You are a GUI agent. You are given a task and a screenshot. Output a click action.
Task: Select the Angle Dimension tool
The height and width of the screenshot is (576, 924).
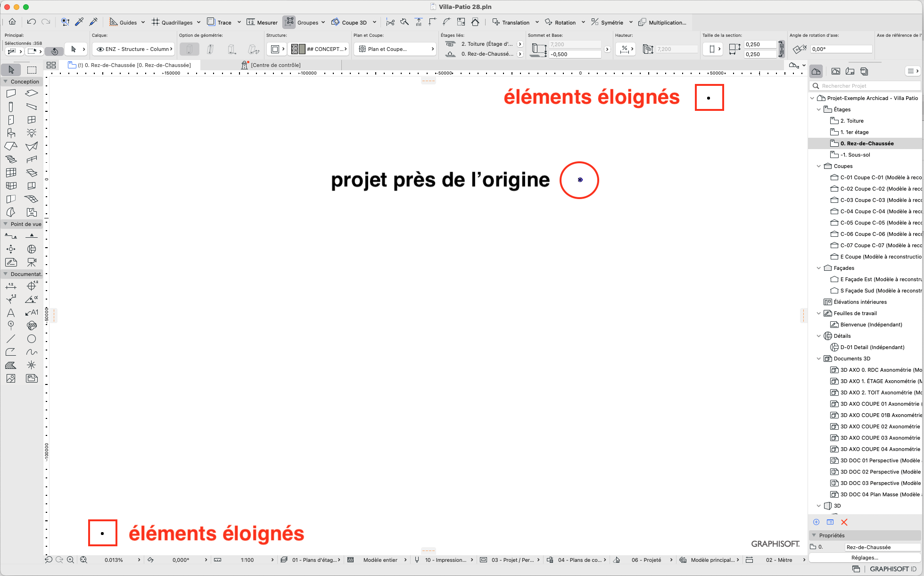(x=32, y=299)
